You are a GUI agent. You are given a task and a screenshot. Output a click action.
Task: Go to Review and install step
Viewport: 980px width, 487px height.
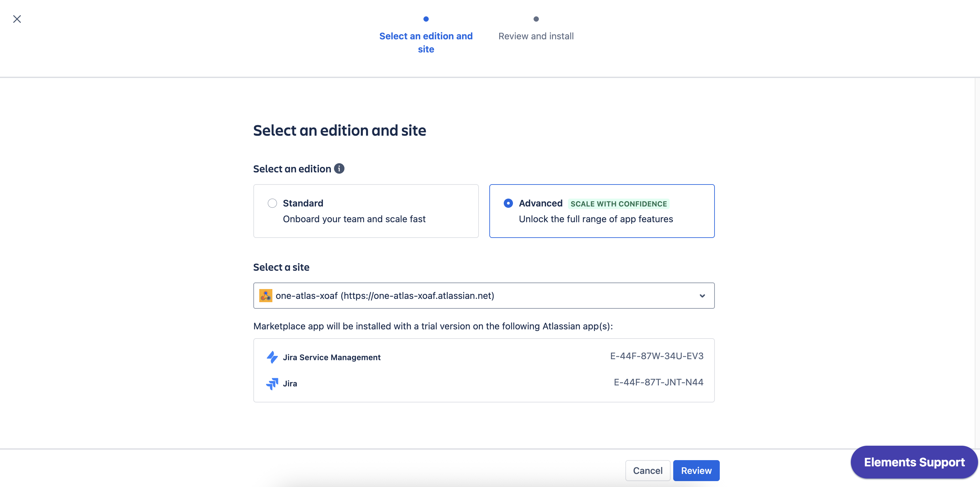(536, 36)
